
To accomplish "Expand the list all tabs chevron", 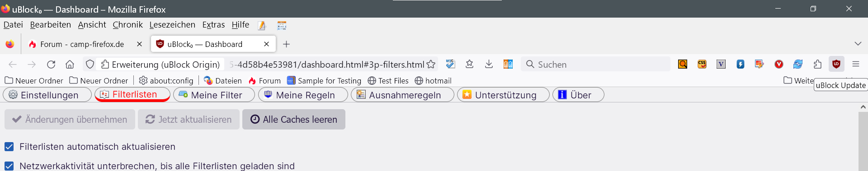I will (858, 44).
